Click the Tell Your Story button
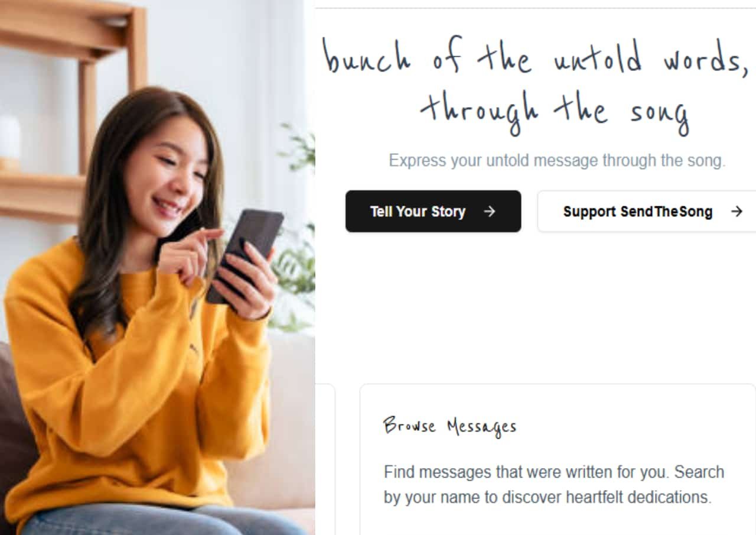The width and height of the screenshot is (756, 535). 433,211
